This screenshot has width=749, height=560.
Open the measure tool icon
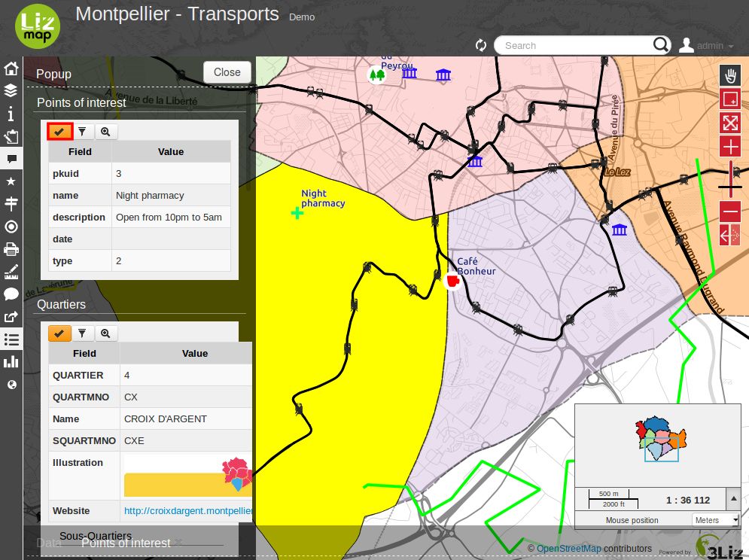(x=11, y=272)
